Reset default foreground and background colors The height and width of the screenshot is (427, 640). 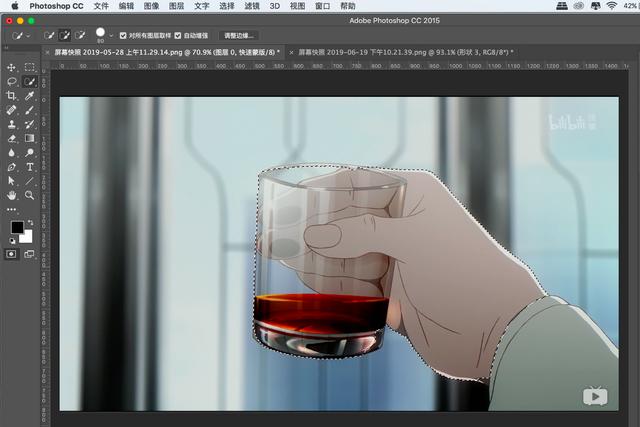click(x=12, y=241)
